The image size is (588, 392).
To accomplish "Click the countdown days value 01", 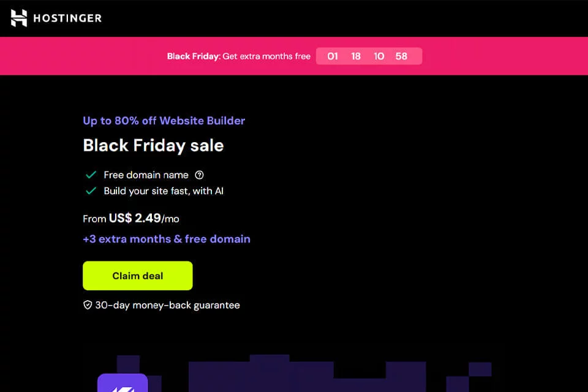I will (x=333, y=56).
